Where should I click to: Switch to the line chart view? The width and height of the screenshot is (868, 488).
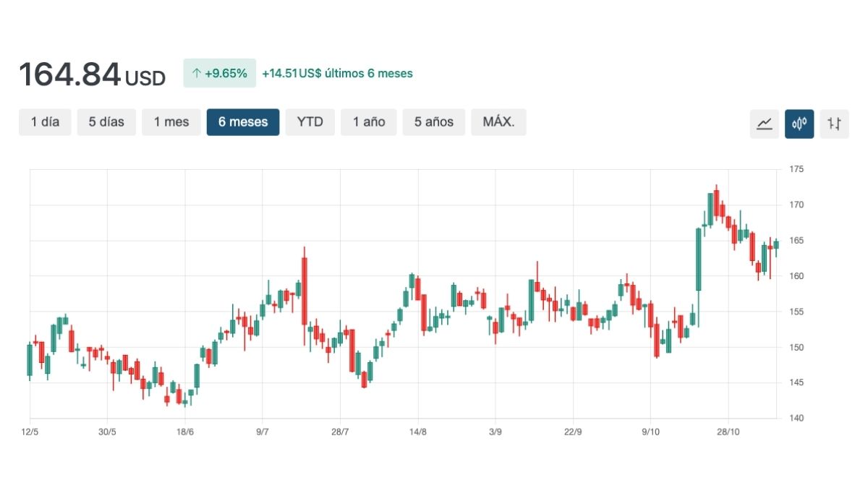764,124
